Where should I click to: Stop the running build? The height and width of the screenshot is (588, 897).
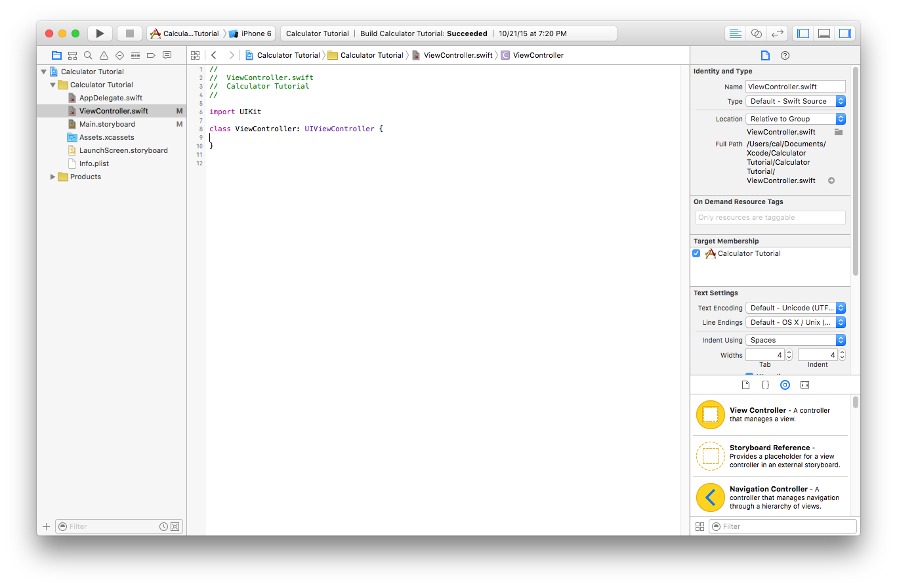click(x=130, y=33)
